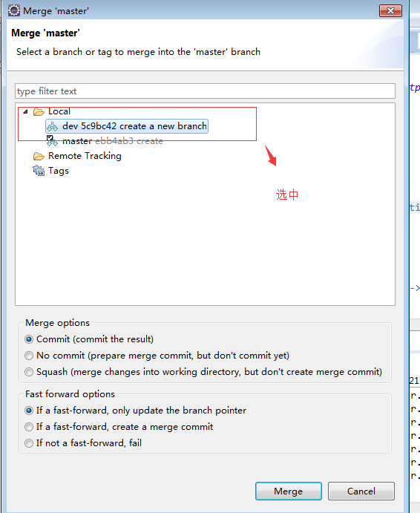Select the dev 5c9bc42 branch row
The image size is (420, 513).
tap(127, 126)
